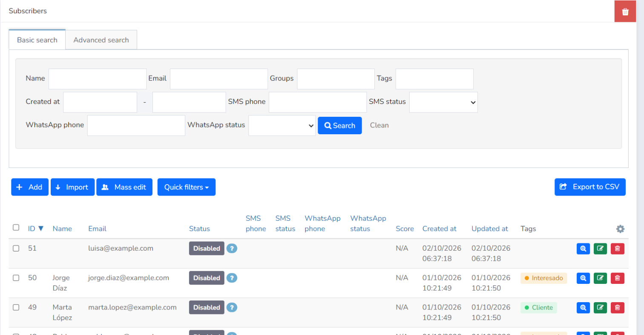
Task: Click the SMS phone input field
Action: click(x=318, y=102)
